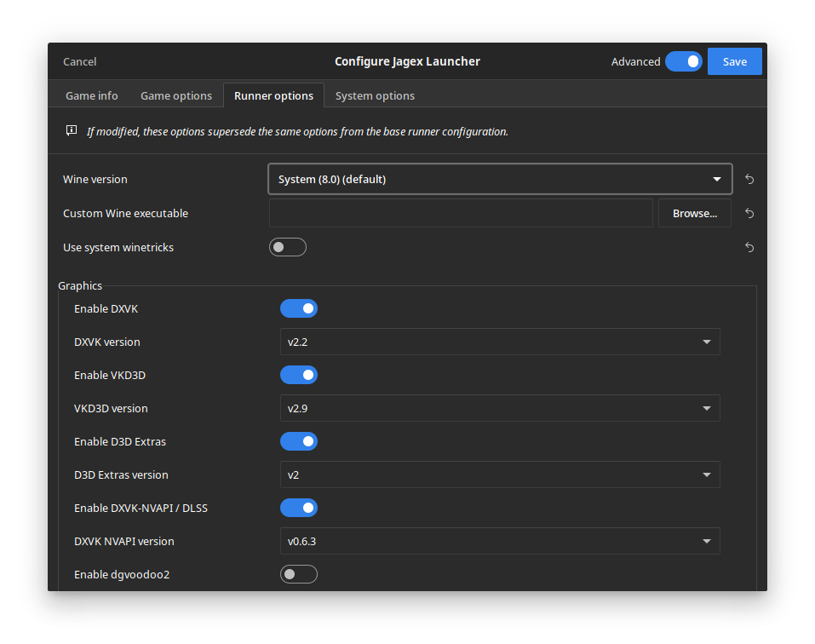This screenshot has height=644, width=815.
Task: Click the info icon beside the supersede note
Action: point(72,130)
